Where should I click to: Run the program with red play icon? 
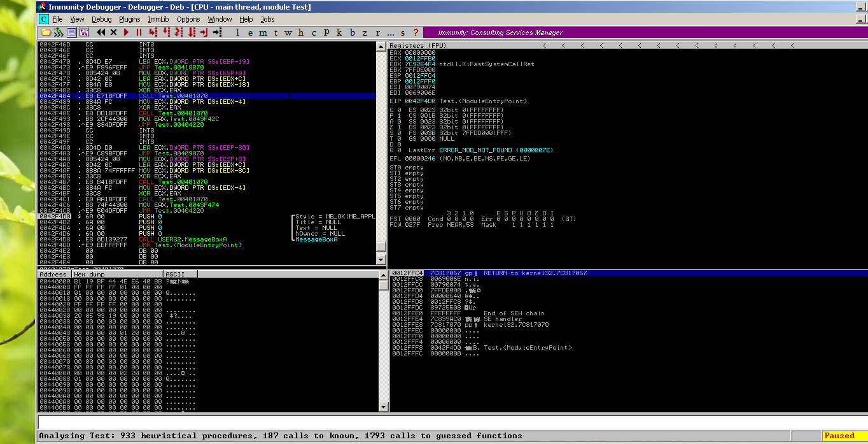pyautogui.click(x=126, y=32)
